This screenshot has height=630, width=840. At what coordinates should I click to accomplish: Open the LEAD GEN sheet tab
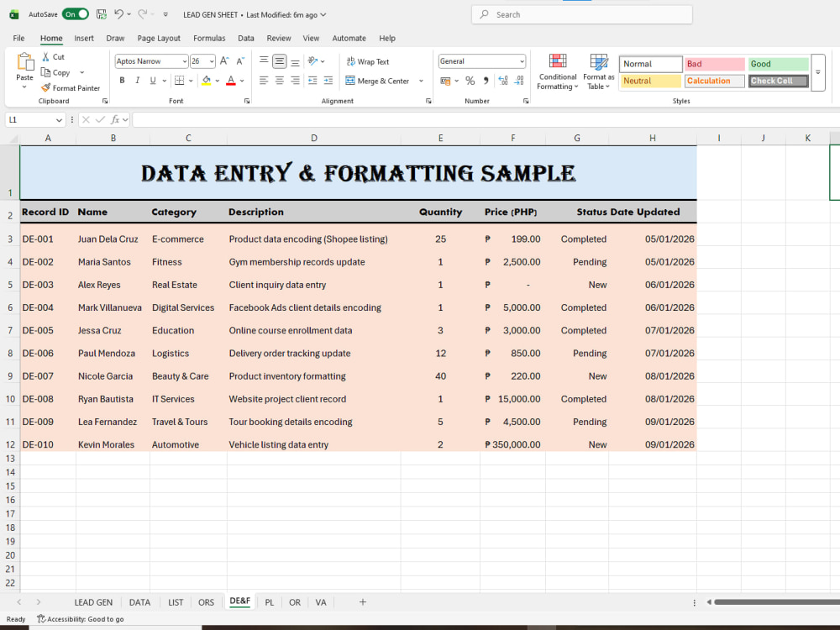93,602
